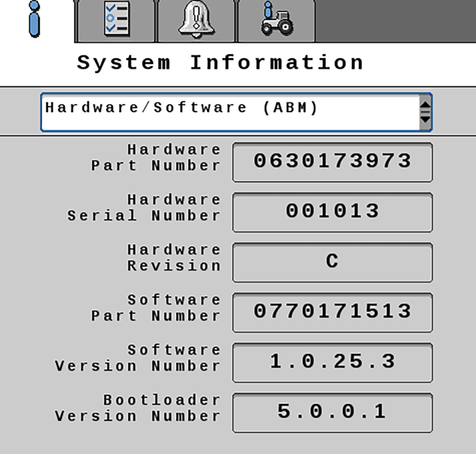Image resolution: width=476 pixels, height=454 pixels.
Task: Click the Software Part Number label
Action: tap(156, 308)
